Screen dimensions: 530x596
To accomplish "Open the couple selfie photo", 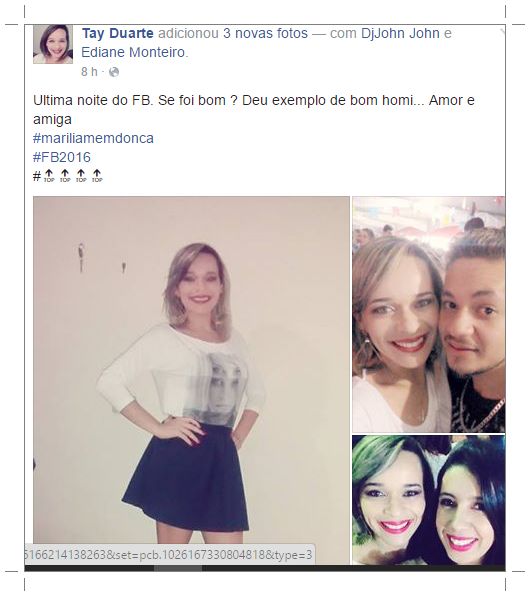I will tap(428, 314).
